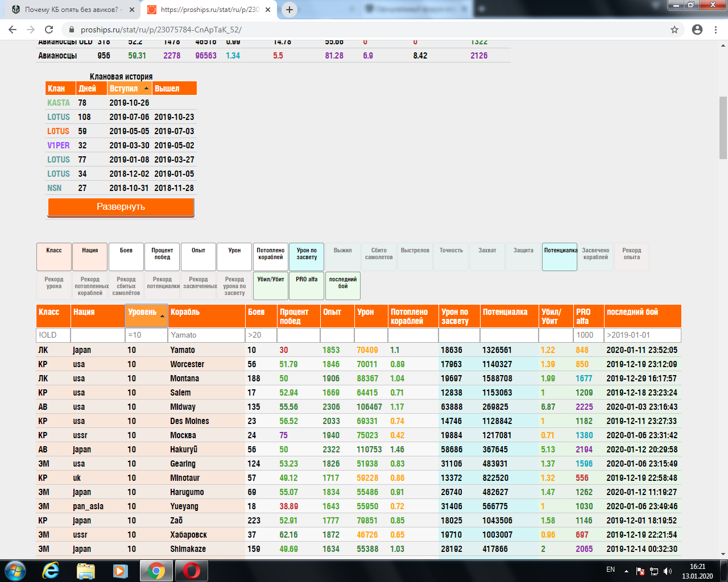Screen dimensions: 728x582
Task: Click the Windows Start orb
Action: pyautogui.click(x=15, y=571)
